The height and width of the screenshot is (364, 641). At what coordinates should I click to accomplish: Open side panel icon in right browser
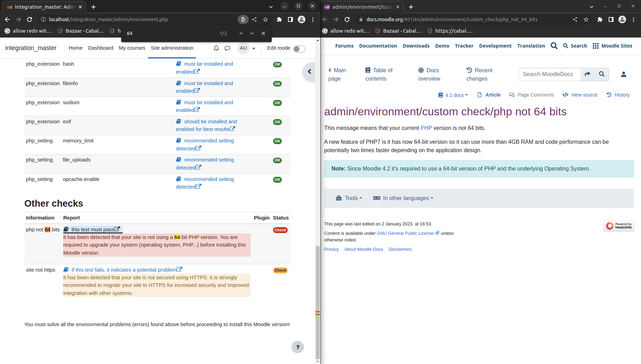coord(611,19)
